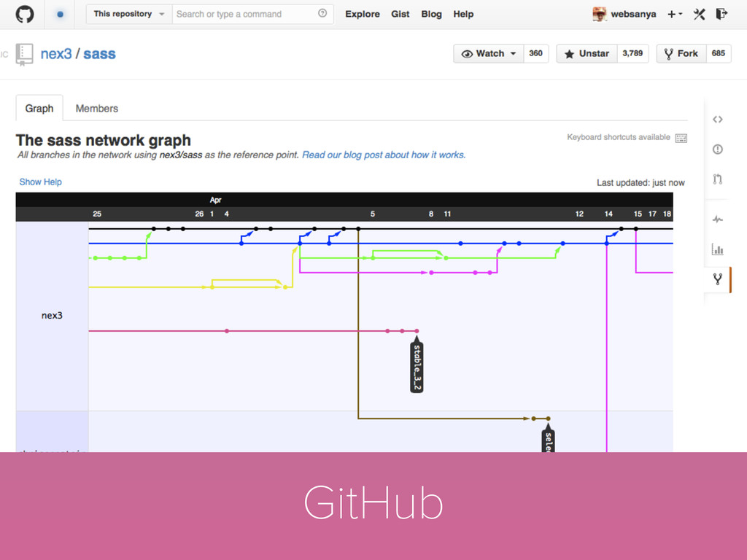Expand the This repository search scope dropdown
Screen dimensions: 747x560
coord(128,14)
